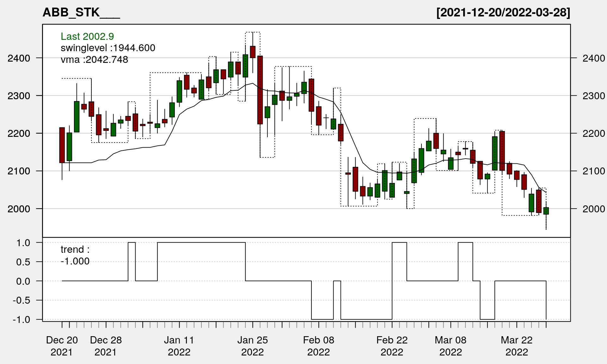Screen dimensions: 607x364
Task: Click the date range label at top right
Action: pos(503,13)
